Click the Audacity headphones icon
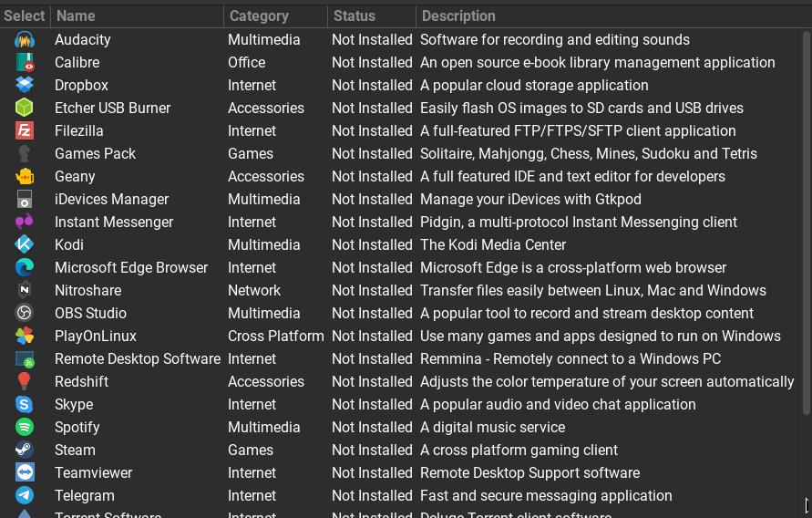 pos(25,40)
